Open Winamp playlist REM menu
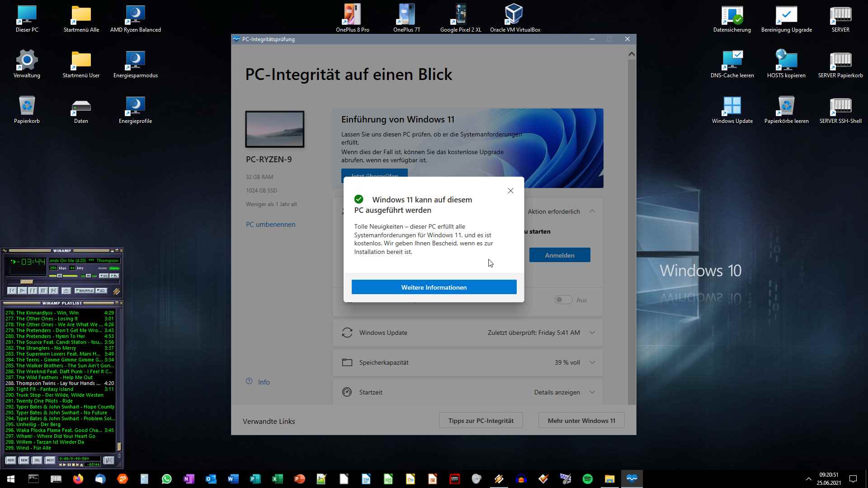The height and width of the screenshot is (488, 868). click(x=24, y=460)
